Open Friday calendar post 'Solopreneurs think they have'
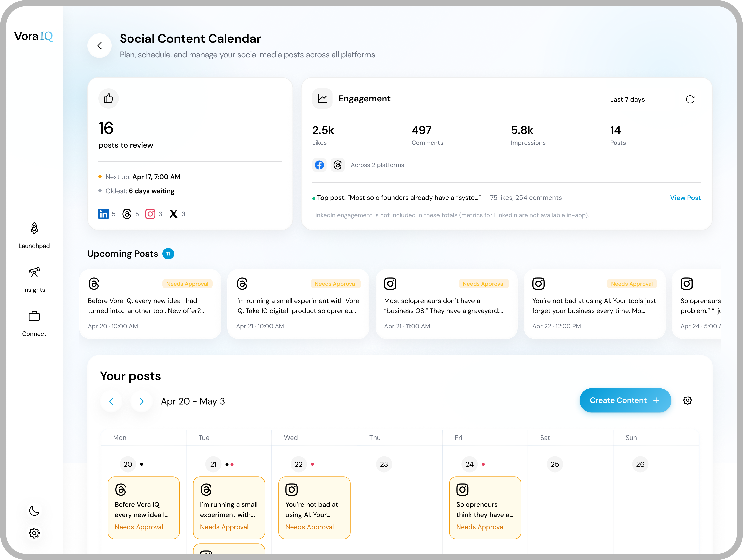 pyautogui.click(x=485, y=508)
